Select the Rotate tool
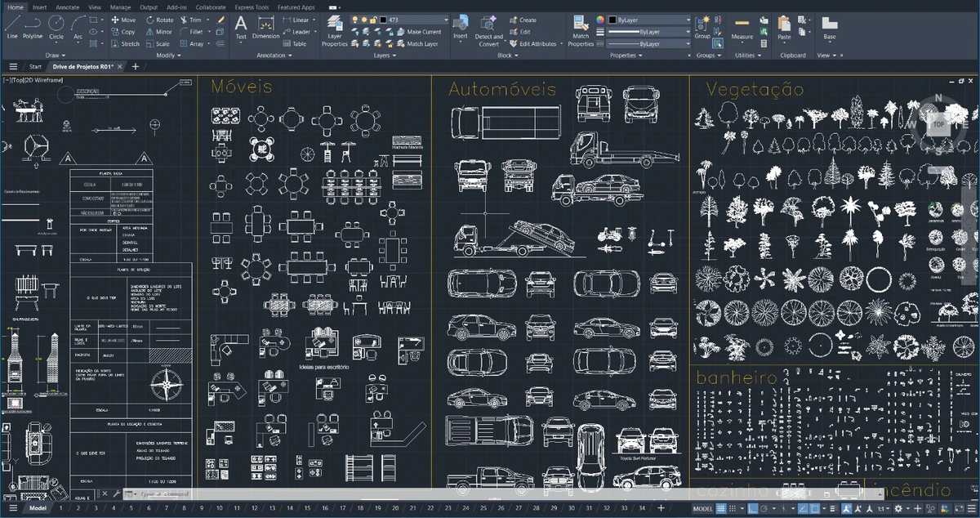The image size is (980, 518). (x=159, y=20)
